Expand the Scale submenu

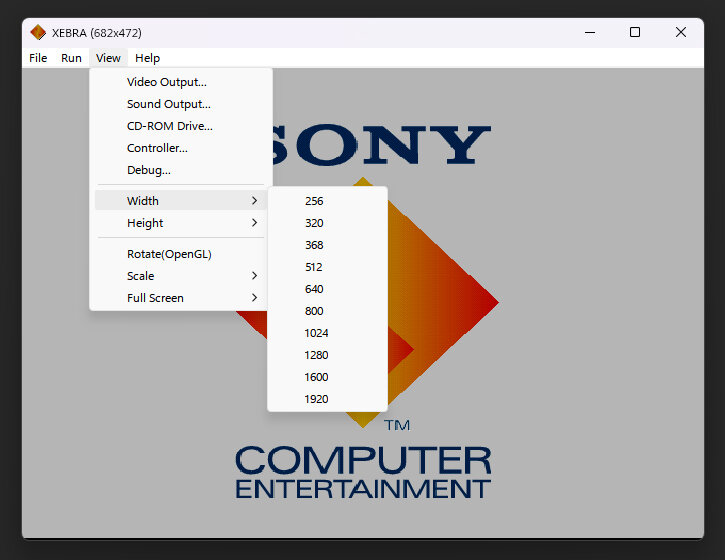[x=180, y=276]
